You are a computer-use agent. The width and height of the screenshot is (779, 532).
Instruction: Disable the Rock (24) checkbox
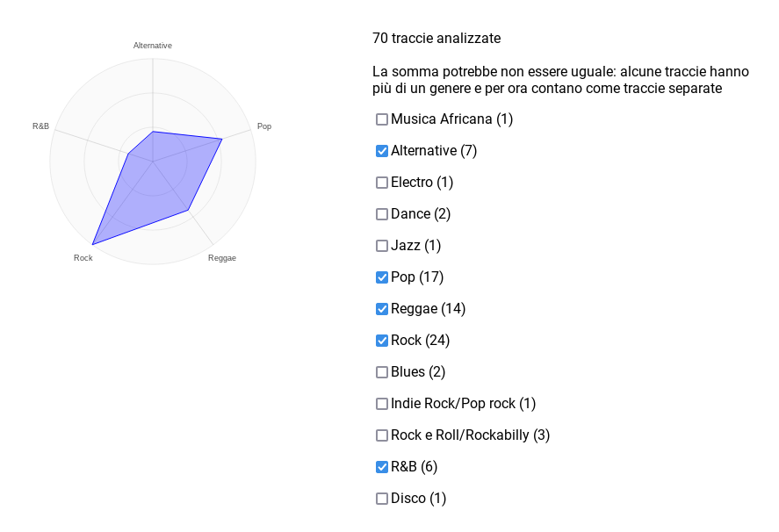pos(381,340)
